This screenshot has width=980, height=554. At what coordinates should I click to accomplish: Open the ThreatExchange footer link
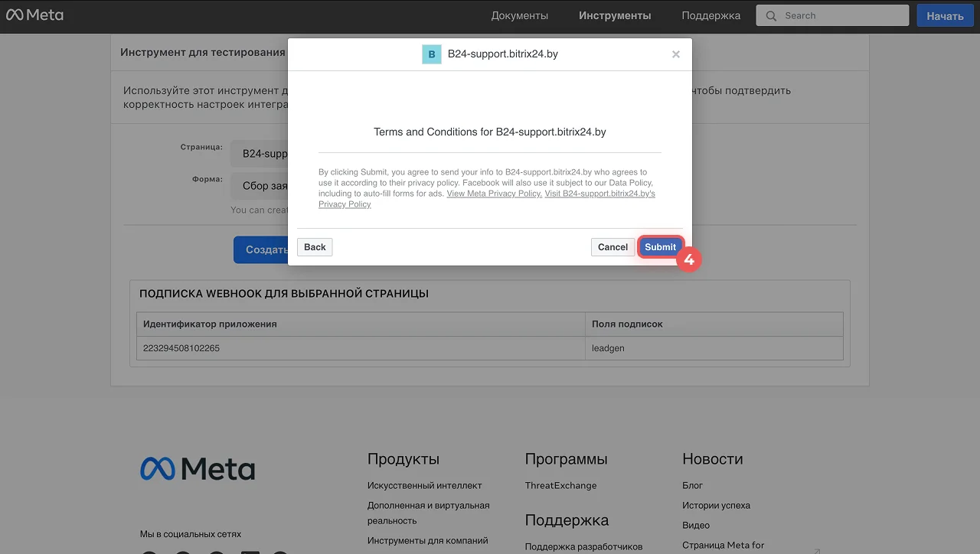[x=560, y=485]
